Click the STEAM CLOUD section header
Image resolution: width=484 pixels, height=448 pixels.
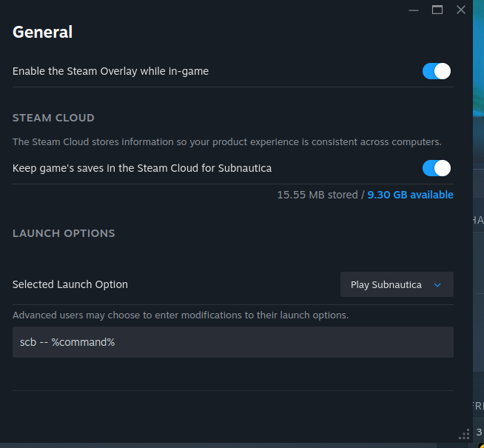click(x=53, y=118)
